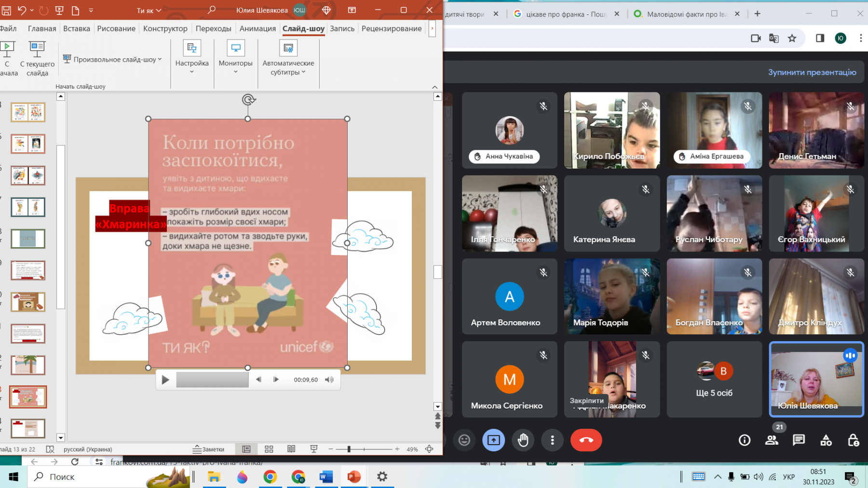Expand Произвольное слайд-шоу dropdown

pos(113,59)
